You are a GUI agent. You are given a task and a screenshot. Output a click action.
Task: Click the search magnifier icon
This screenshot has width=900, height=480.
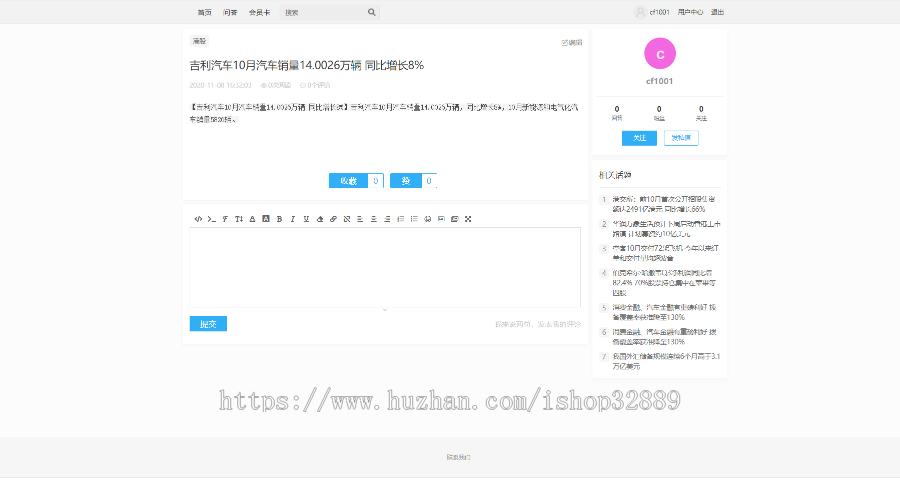tap(372, 12)
